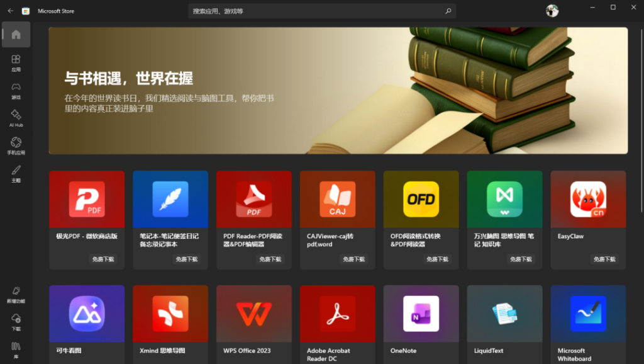Open the CAJViewer app icon

[x=338, y=199]
